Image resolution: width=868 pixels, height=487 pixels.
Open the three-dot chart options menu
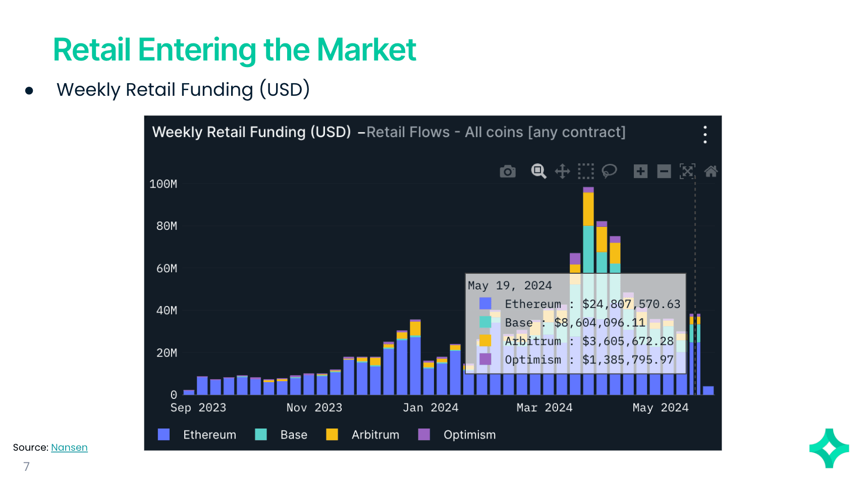pyautogui.click(x=705, y=135)
